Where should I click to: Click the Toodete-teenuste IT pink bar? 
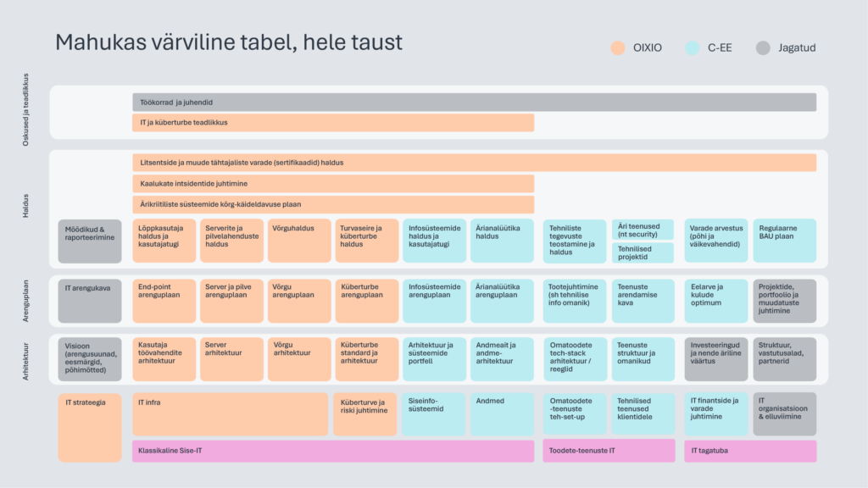(x=609, y=451)
